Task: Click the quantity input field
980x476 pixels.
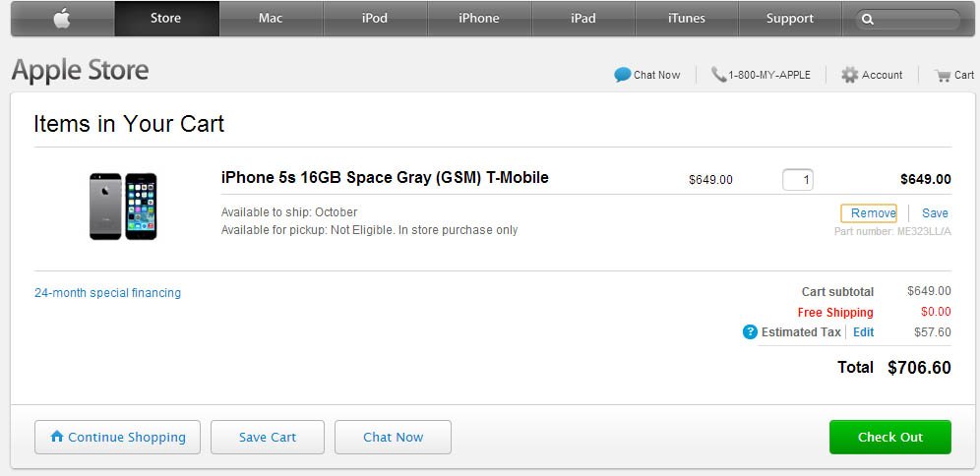Action: click(798, 180)
